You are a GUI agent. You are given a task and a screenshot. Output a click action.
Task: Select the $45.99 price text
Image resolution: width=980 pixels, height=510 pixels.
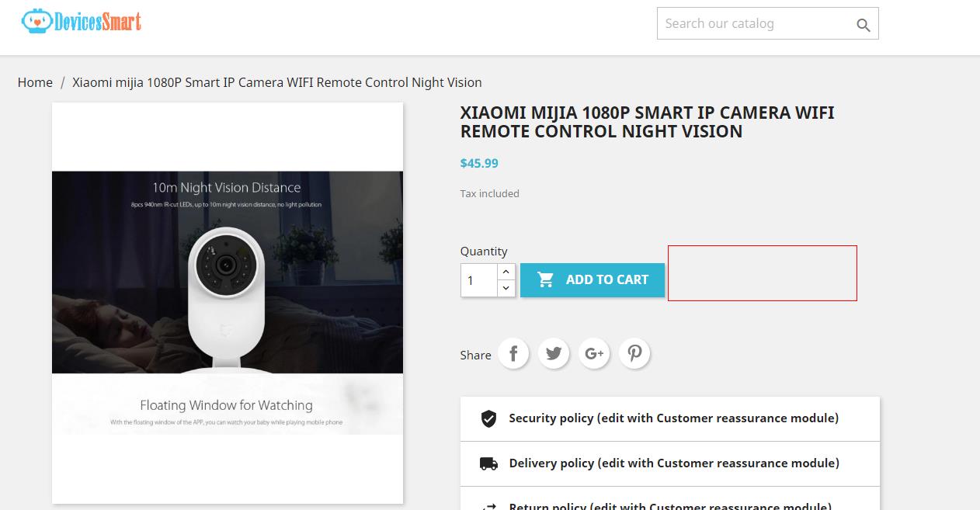click(x=479, y=163)
